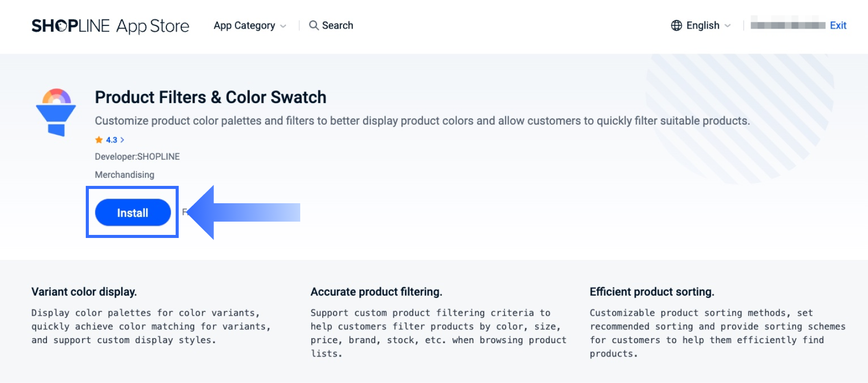Select the Merchandising category label
The width and height of the screenshot is (868, 383).
click(x=125, y=175)
